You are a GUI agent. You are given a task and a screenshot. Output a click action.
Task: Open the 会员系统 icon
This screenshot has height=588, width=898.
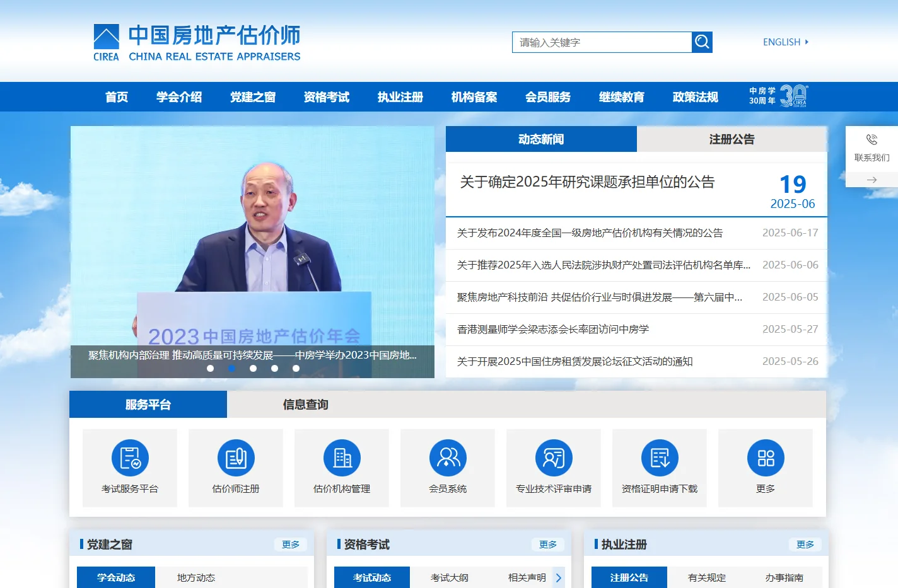pos(448,458)
